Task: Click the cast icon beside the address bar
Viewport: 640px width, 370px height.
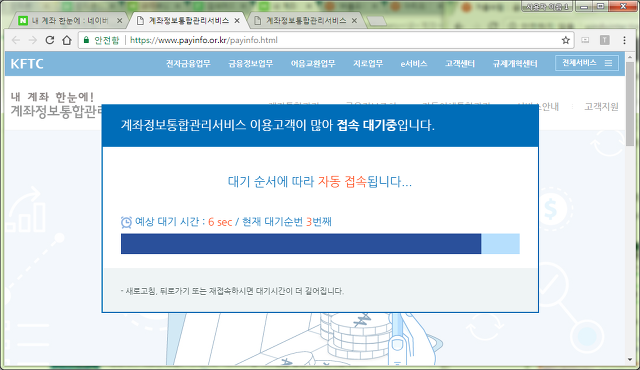Action: pos(585,40)
